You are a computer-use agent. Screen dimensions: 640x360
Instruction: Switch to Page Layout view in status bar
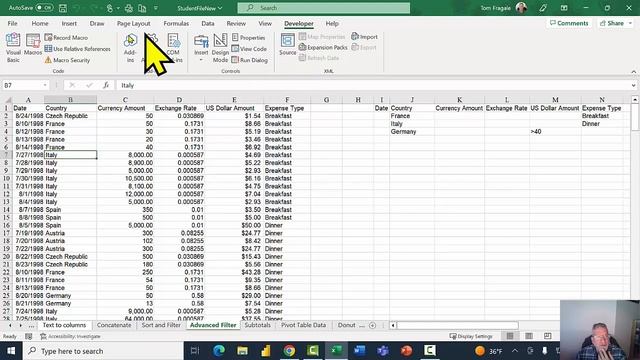(529, 336)
